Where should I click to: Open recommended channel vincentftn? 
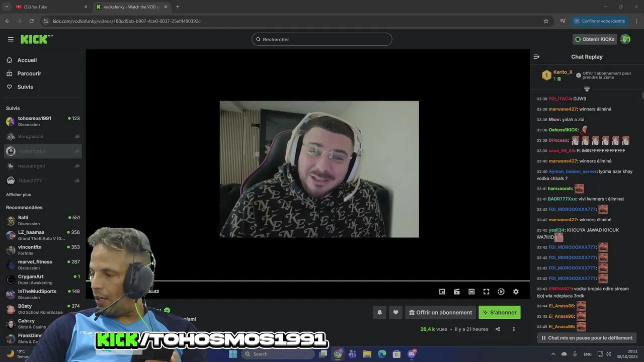pos(43,250)
